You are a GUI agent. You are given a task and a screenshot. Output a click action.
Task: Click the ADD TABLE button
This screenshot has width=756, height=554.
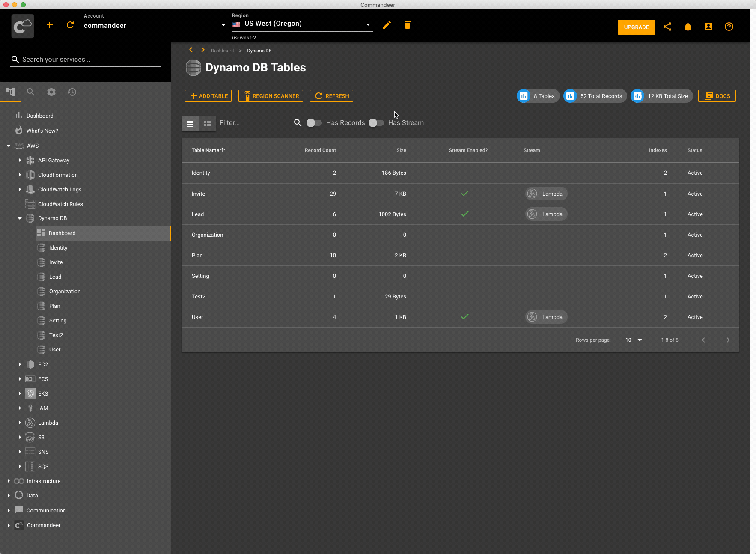(208, 96)
